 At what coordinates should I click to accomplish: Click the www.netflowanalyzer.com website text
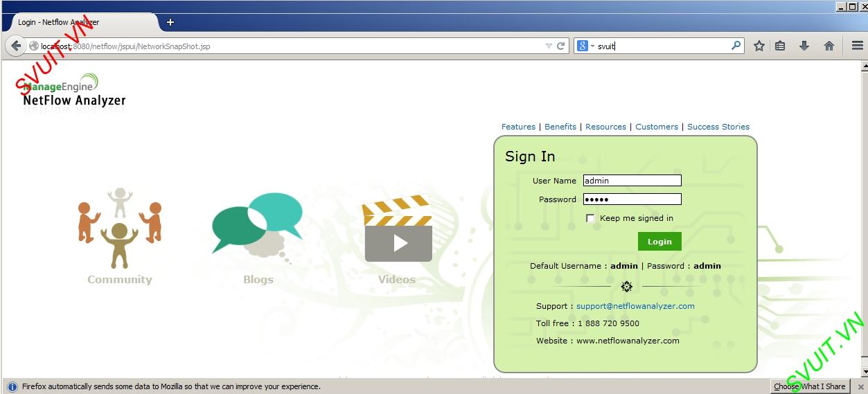click(628, 341)
